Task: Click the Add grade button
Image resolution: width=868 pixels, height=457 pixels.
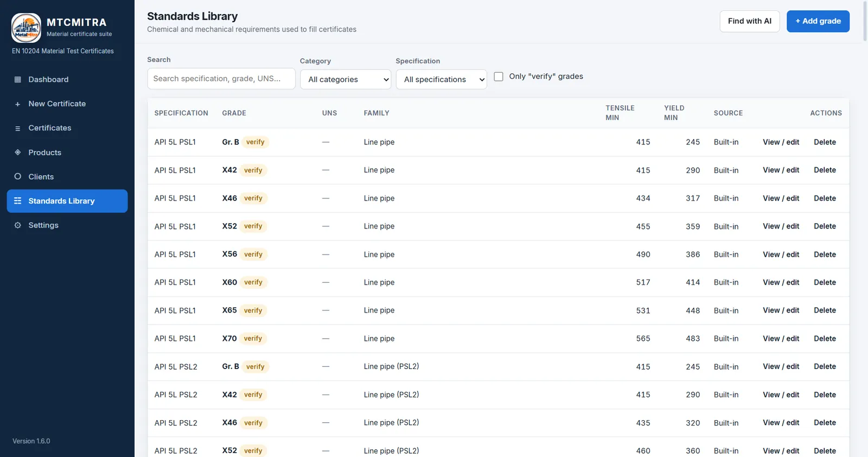Action: [x=818, y=21]
